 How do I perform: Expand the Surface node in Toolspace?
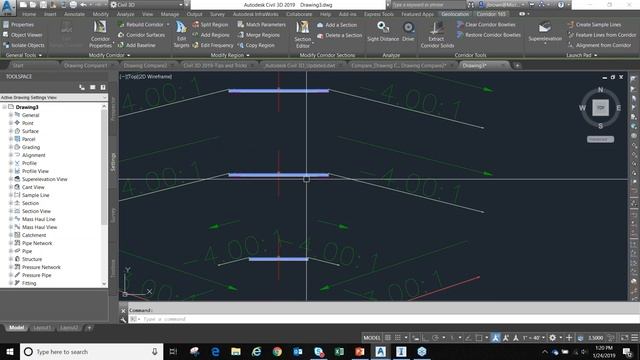[x=11, y=131]
